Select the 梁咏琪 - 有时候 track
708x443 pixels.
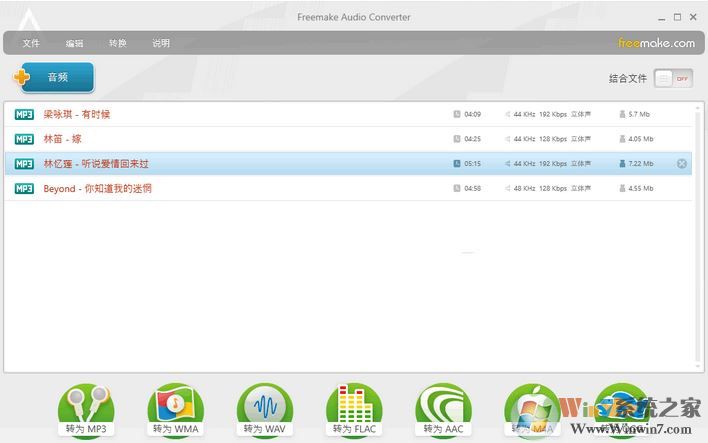(348, 114)
